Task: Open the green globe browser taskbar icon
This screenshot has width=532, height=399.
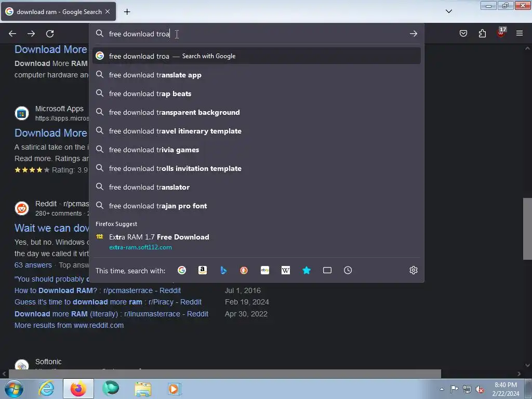Action: 111,389
